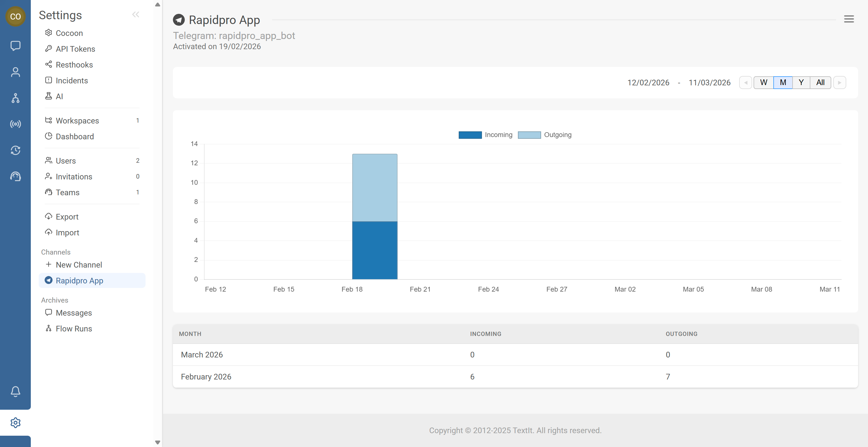Select the All time range option
The height and width of the screenshot is (447, 868).
(x=820, y=83)
